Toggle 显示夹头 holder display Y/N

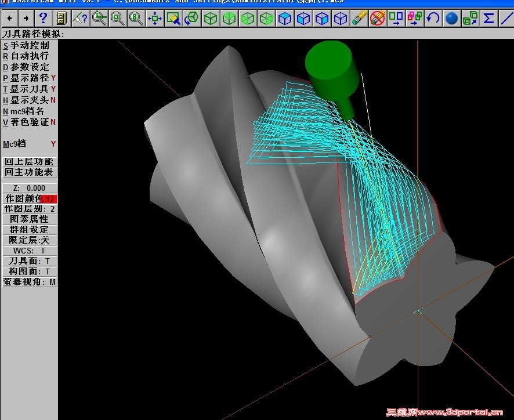click(29, 100)
